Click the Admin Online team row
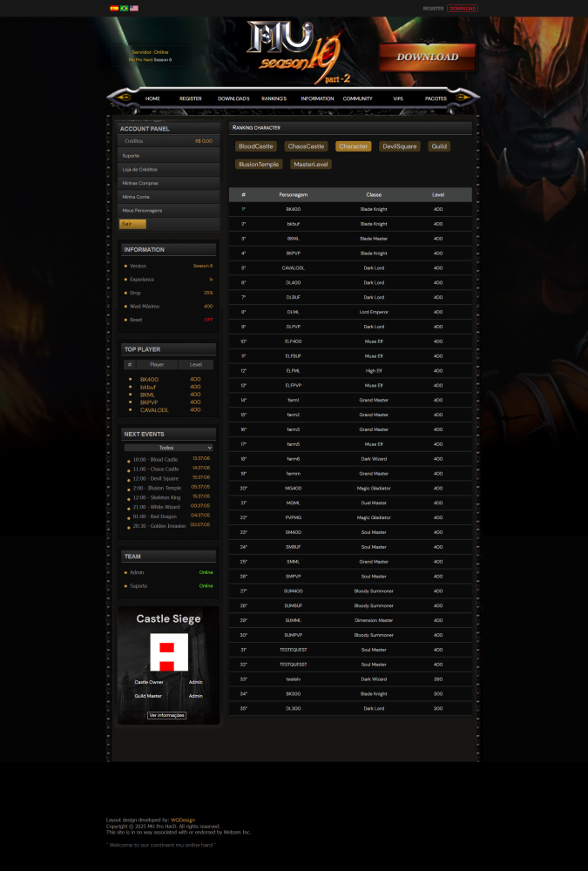588x871 pixels. (x=168, y=573)
